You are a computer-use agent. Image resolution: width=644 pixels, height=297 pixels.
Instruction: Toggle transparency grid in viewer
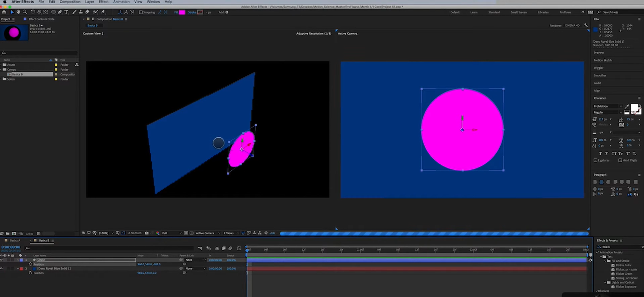[191, 233]
